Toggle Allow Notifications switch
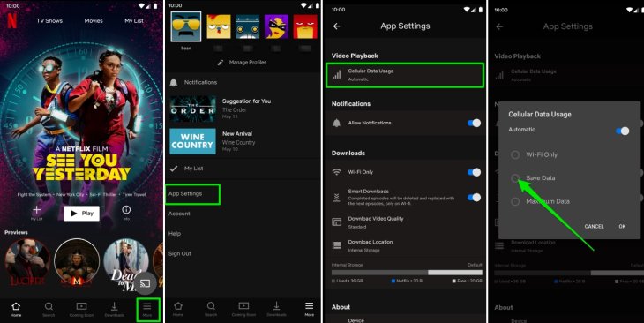Viewport: 644px width, 323px height. [x=474, y=123]
